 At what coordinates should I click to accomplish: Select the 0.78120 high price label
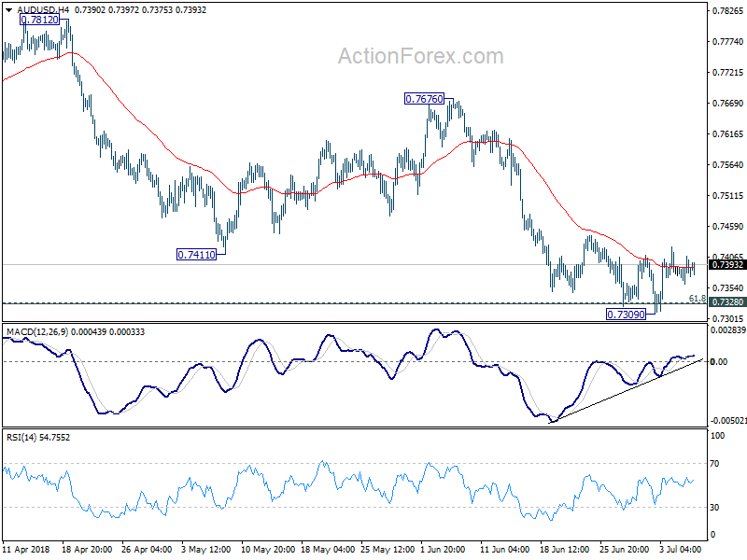[40, 20]
